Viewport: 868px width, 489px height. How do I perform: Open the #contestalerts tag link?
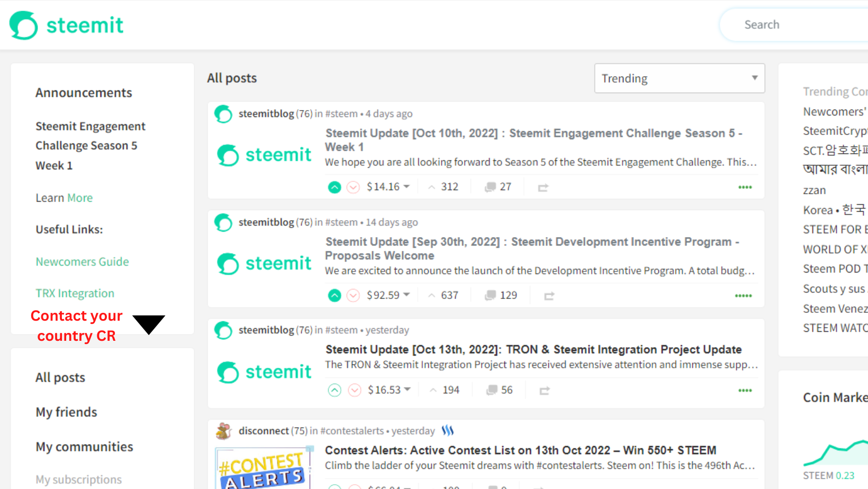(352, 431)
